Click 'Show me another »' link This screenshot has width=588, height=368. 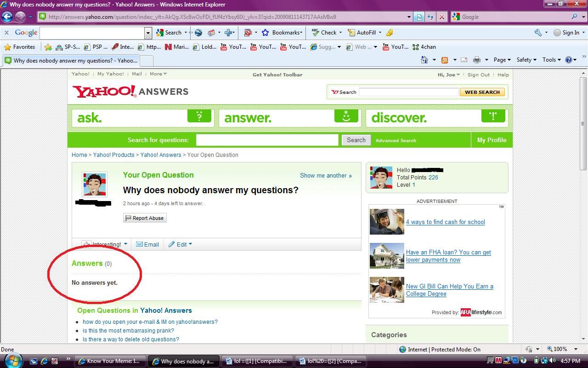click(x=326, y=175)
